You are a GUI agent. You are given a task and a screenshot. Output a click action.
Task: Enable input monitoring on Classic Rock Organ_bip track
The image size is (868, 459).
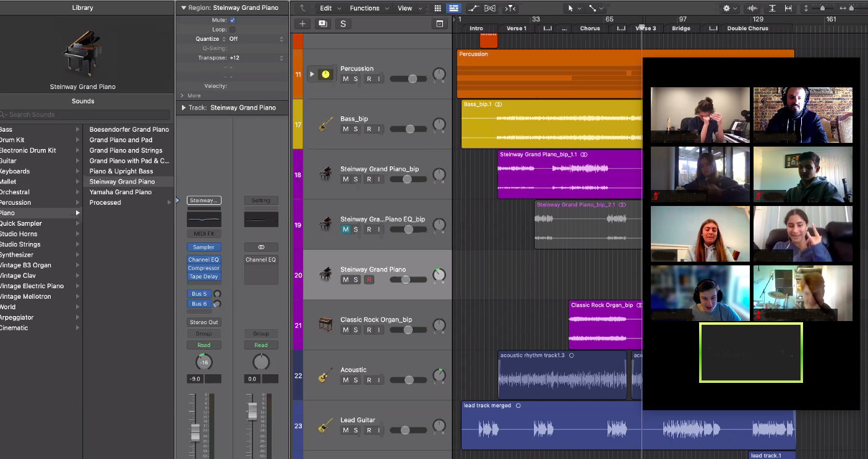[379, 330]
